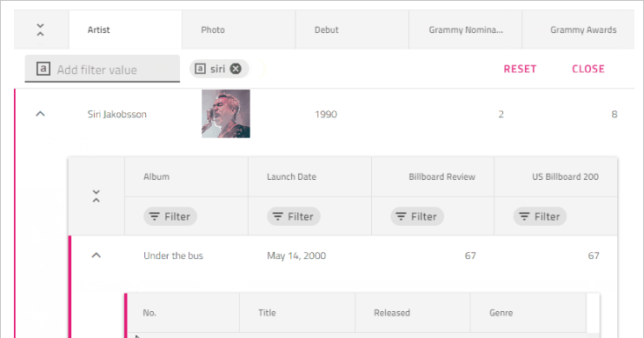Click the Title column header in songs grid

(x=297, y=313)
